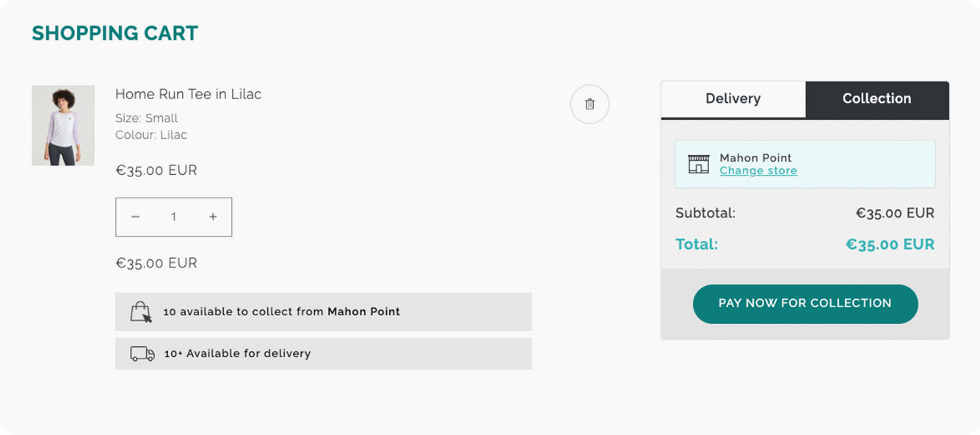This screenshot has height=435, width=980.
Task: Click the Colour: Lilac label
Action: point(151,135)
